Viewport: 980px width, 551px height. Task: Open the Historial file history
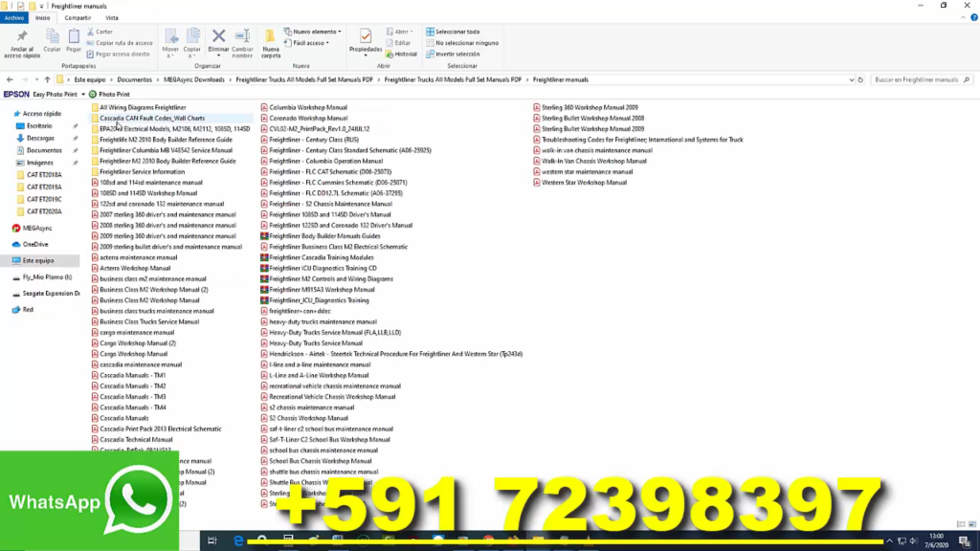point(401,55)
